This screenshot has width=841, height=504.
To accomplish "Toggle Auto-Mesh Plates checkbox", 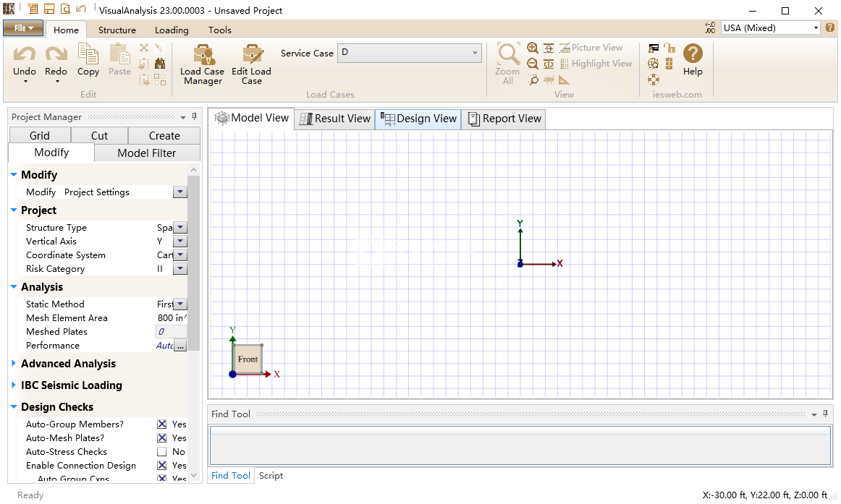I will click(162, 438).
